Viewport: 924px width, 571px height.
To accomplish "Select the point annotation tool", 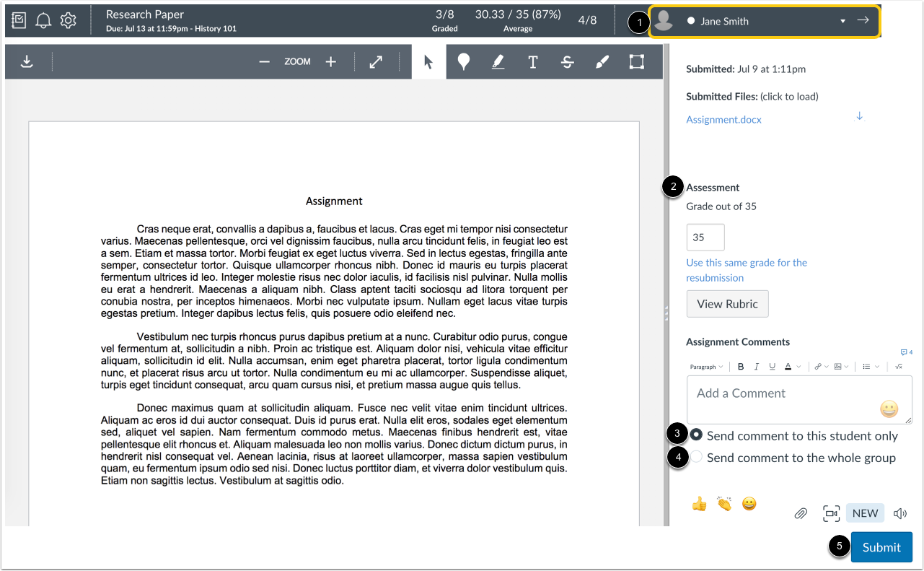I will pos(464,61).
